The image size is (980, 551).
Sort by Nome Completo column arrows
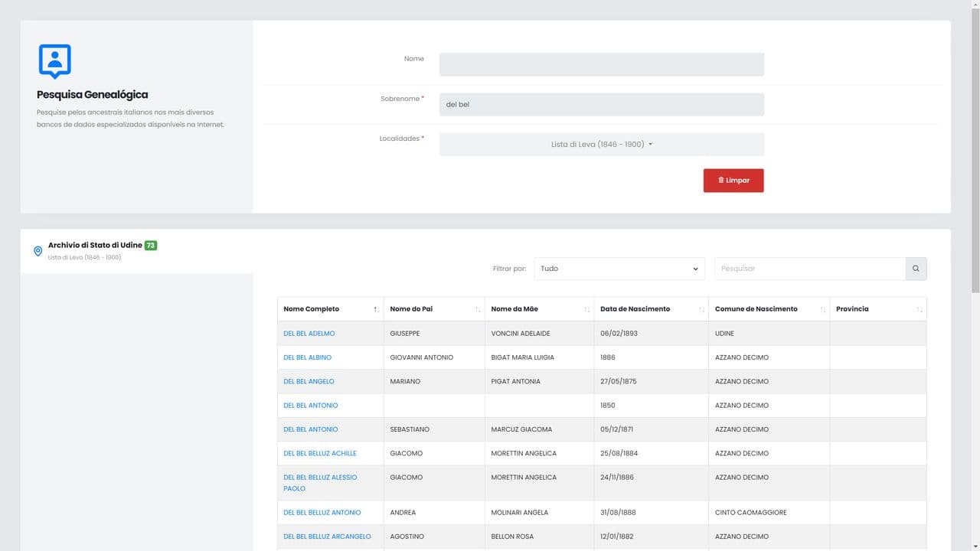tap(376, 309)
